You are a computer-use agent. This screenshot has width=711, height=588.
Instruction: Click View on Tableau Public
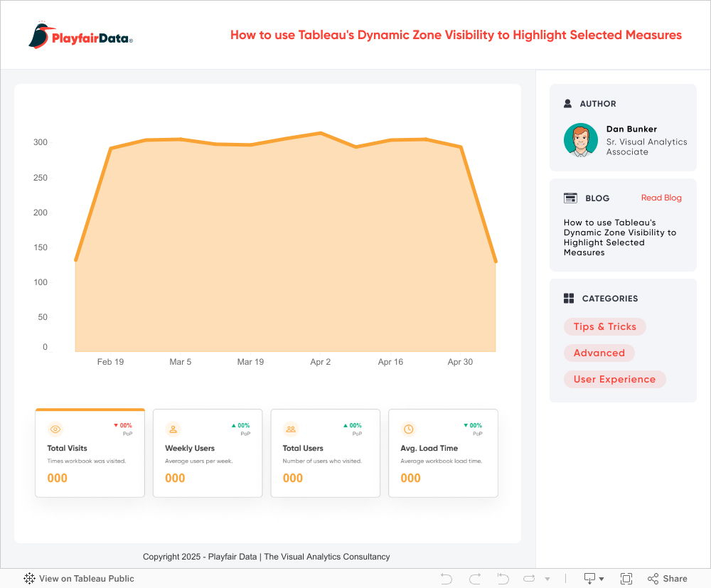(79, 579)
